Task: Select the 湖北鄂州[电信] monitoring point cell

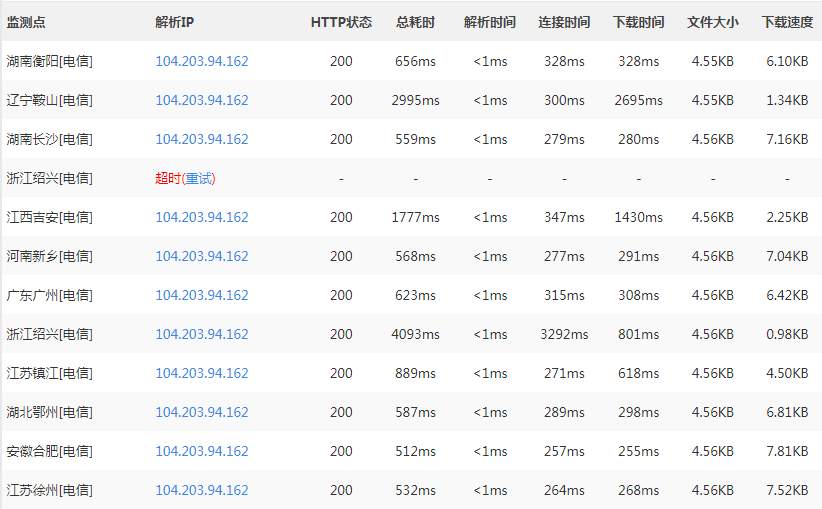Action: 50,413
